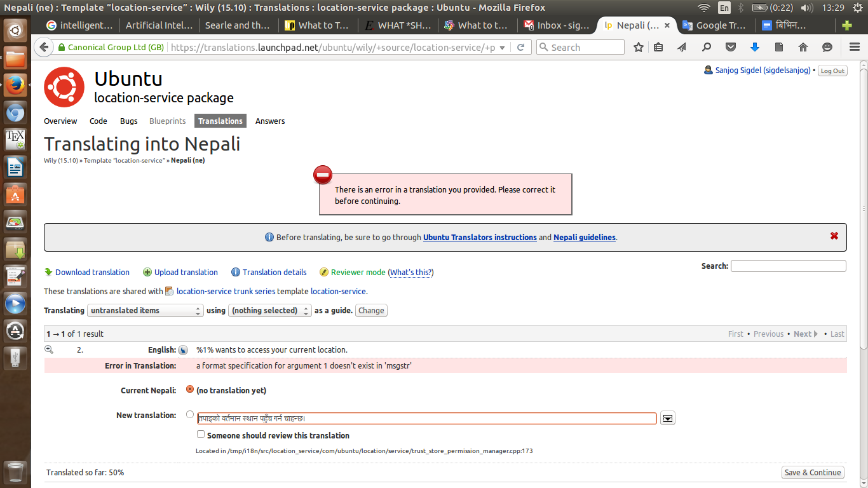Check 'Someone should review this translation'
Screen dimensions: 868x488
click(201, 435)
